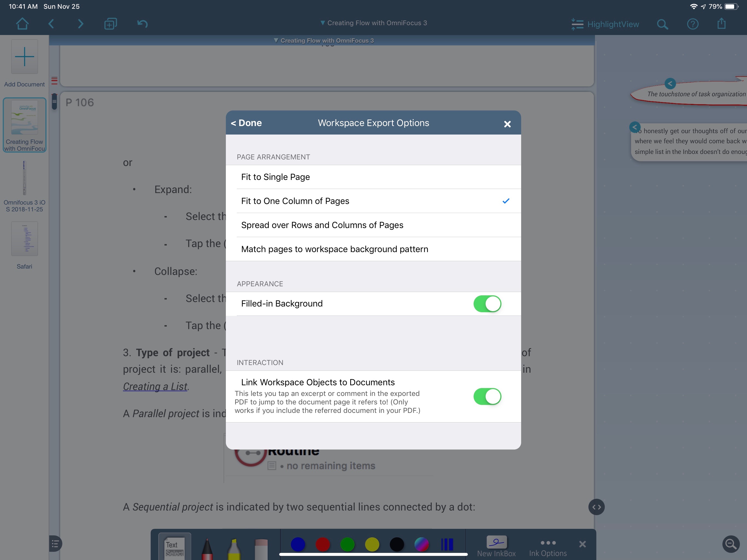Select Fit to Single Page
The image size is (747, 560).
click(373, 177)
